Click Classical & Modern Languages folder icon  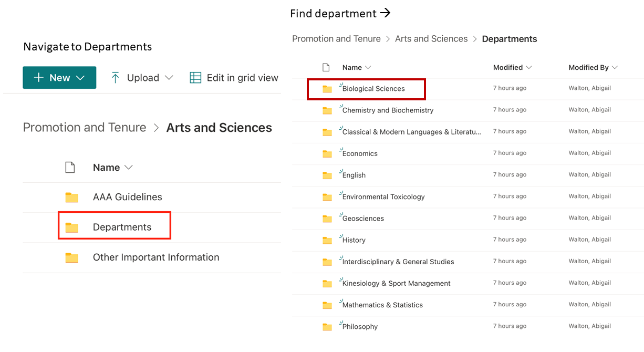[x=327, y=132]
